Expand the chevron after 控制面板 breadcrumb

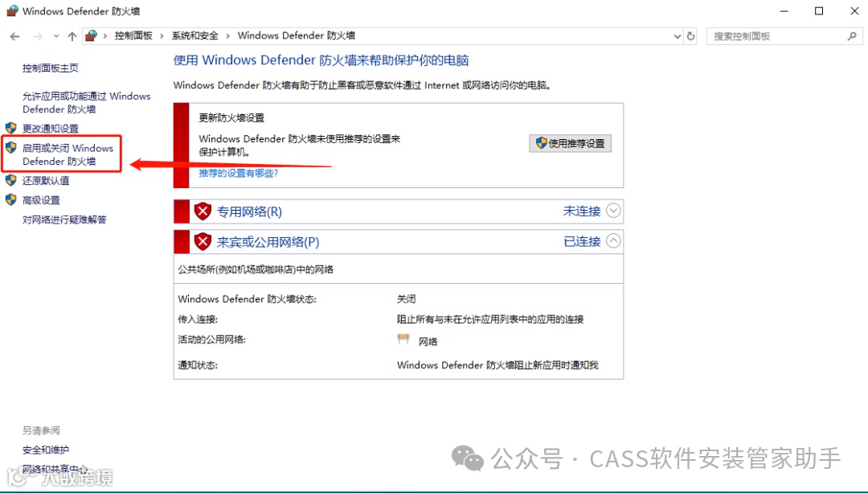click(x=162, y=36)
